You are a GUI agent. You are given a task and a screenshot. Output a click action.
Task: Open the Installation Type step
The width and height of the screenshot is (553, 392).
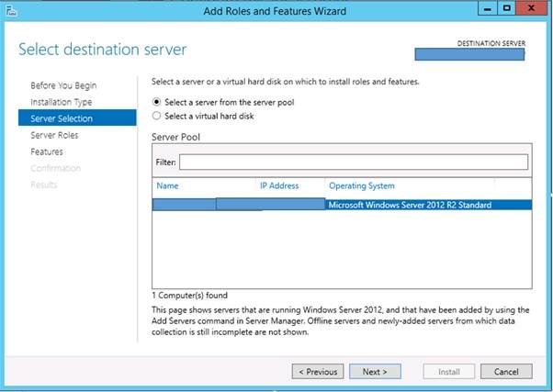[61, 102]
